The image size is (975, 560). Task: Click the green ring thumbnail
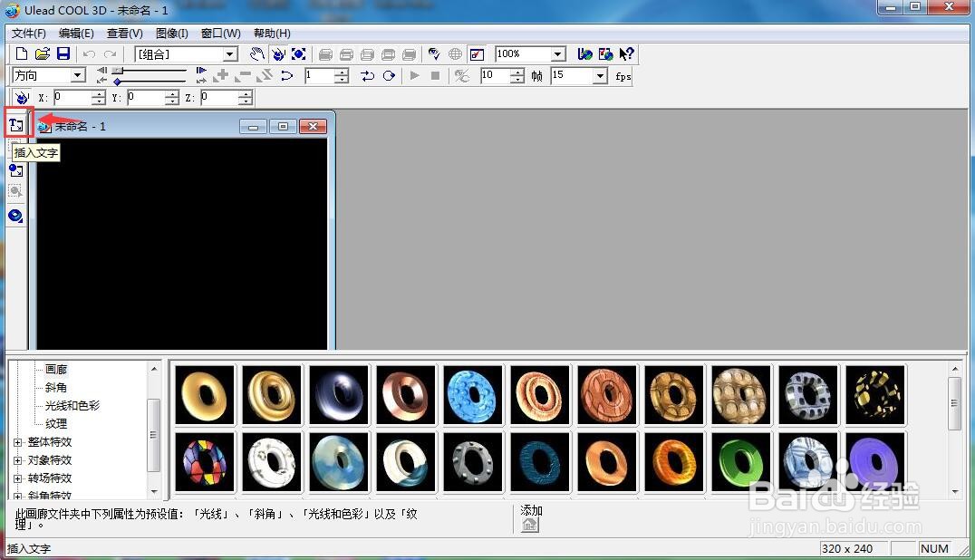pos(741,462)
